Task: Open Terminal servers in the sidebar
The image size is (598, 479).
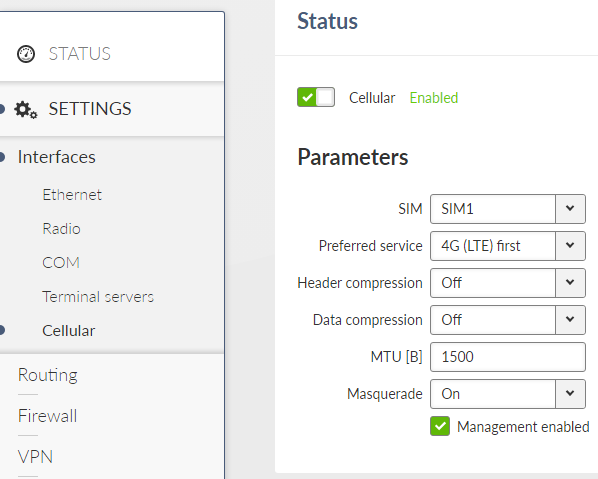Action: click(98, 297)
